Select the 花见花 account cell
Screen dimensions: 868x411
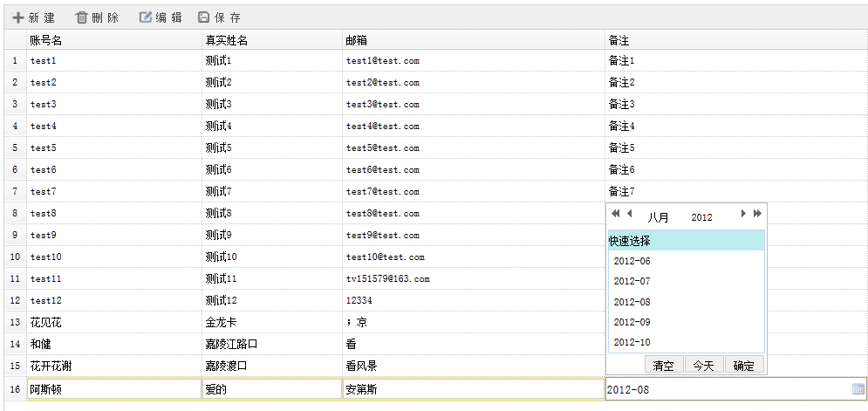pos(114,322)
